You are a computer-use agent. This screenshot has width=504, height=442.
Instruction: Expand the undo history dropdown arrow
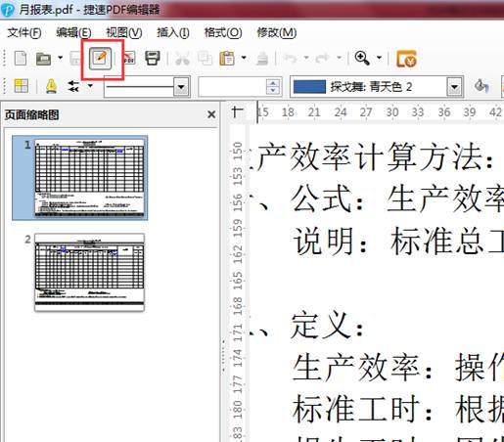click(x=306, y=58)
